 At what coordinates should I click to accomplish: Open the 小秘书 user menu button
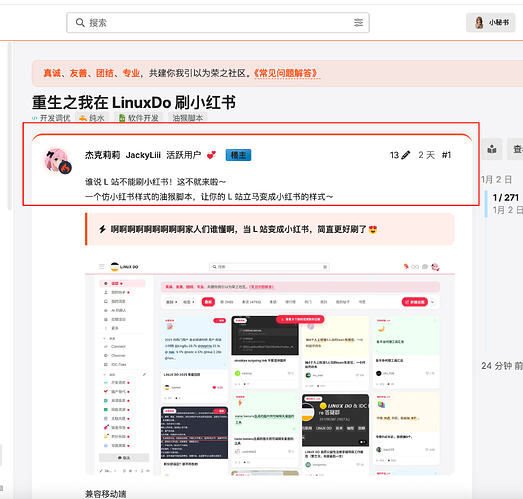490,23
